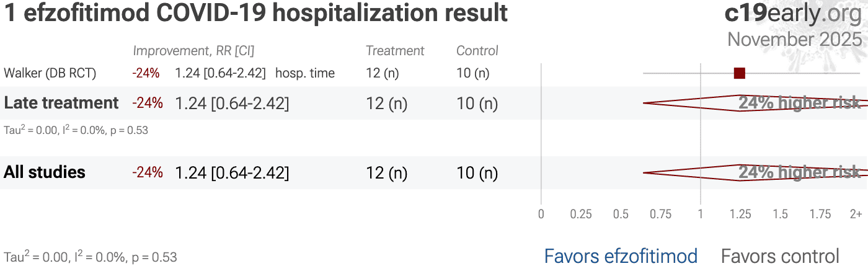Click the bottom Tau² heterogeneity statistics line
The height and width of the screenshot is (266, 868).
91,257
